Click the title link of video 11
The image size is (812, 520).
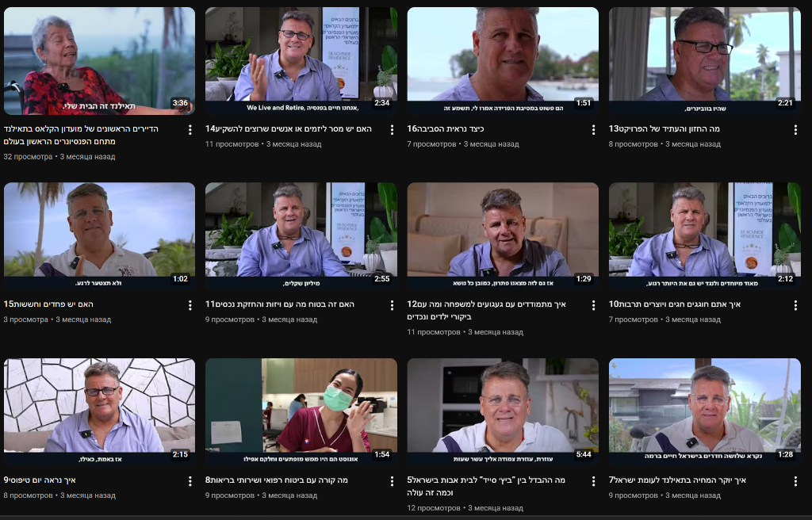click(280, 304)
